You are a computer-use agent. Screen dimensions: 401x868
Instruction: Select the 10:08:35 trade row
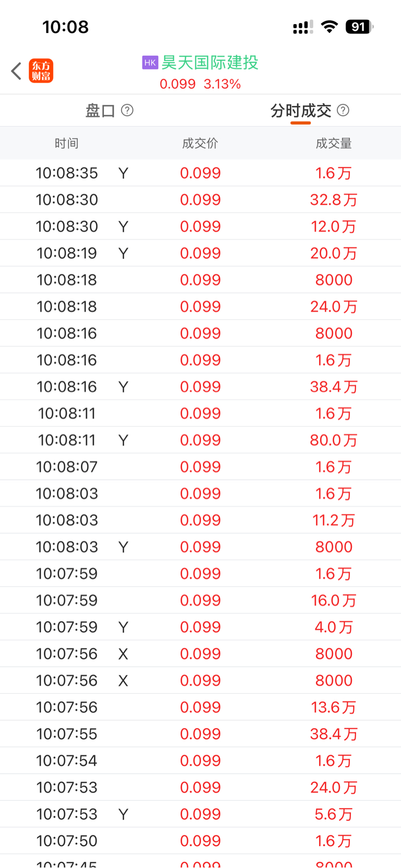(x=200, y=173)
